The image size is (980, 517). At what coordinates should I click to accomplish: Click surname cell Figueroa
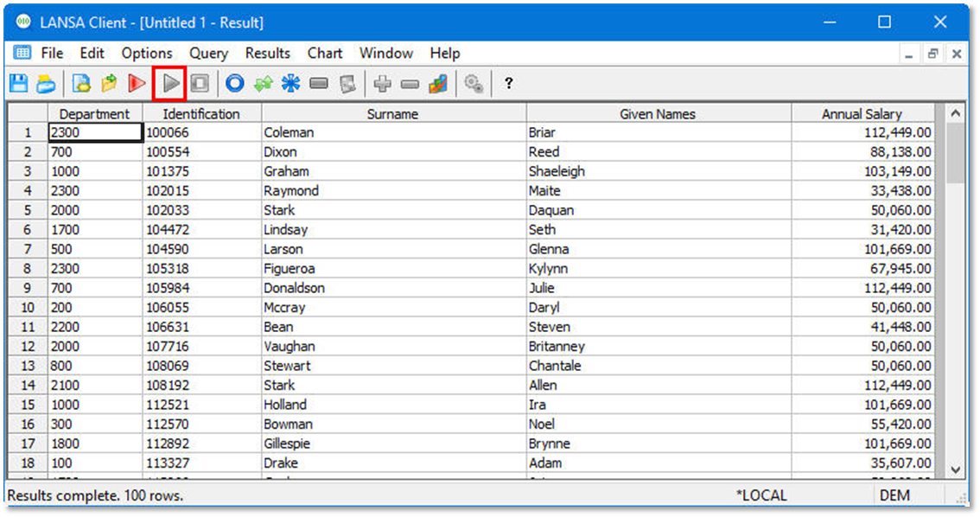point(394,269)
